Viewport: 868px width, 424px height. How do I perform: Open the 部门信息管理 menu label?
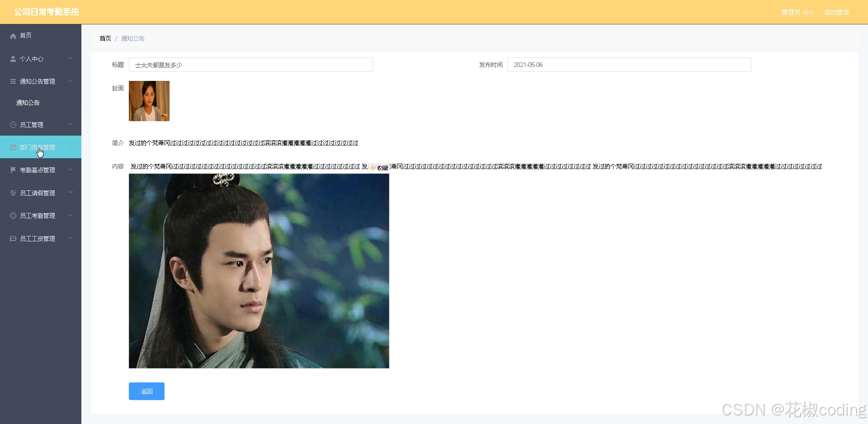(x=38, y=147)
